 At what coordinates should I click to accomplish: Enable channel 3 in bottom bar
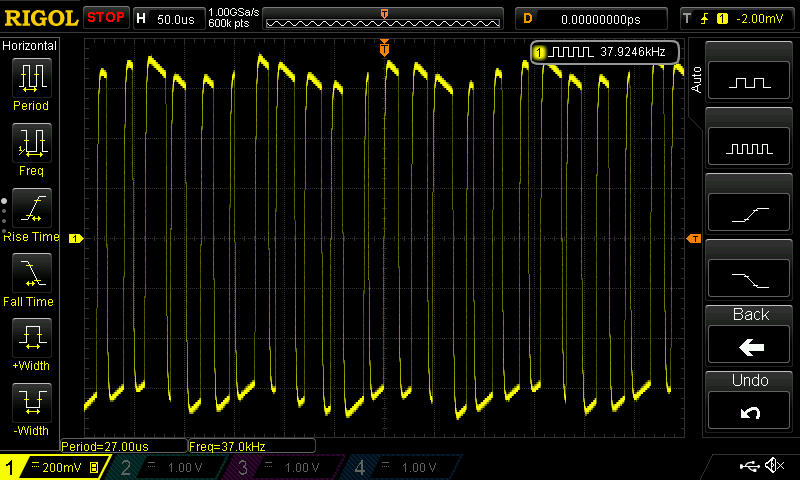click(286, 468)
